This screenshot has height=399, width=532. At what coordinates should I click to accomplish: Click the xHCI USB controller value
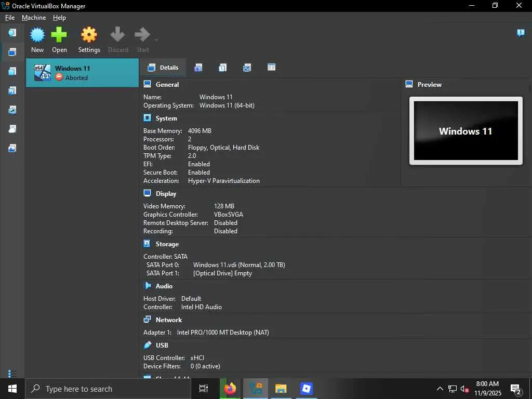pos(197,358)
